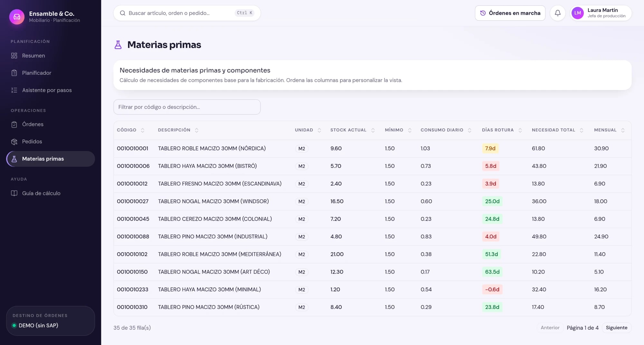Click the green DEMO status dot
644x345 pixels.
point(14,325)
